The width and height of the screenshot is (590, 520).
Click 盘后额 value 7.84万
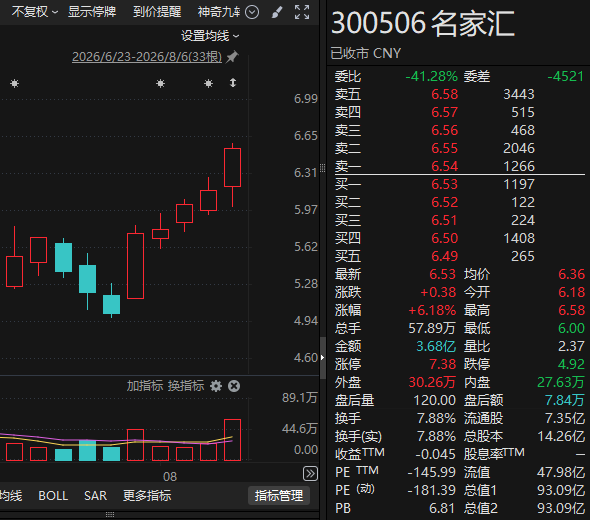(x=564, y=400)
